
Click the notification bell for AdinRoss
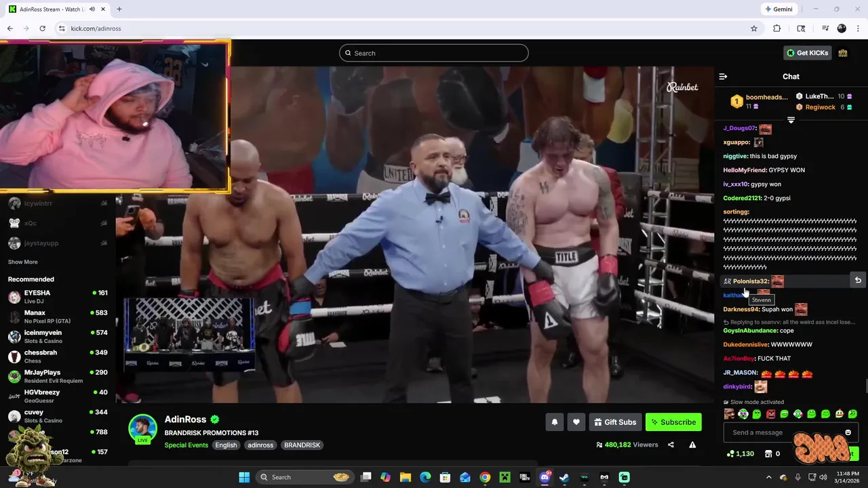point(554,422)
